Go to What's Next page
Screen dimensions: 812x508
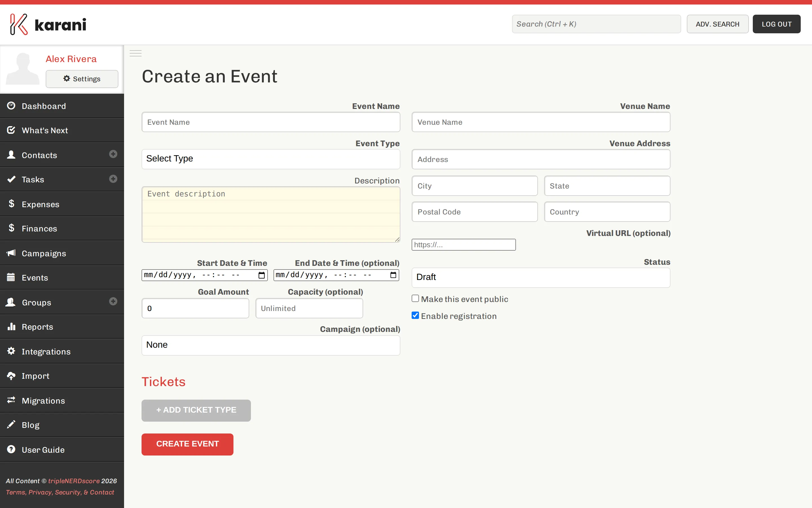point(62,130)
